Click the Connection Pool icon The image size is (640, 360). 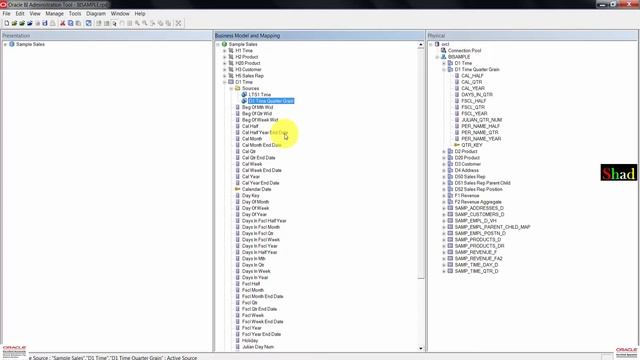point(443,51)
